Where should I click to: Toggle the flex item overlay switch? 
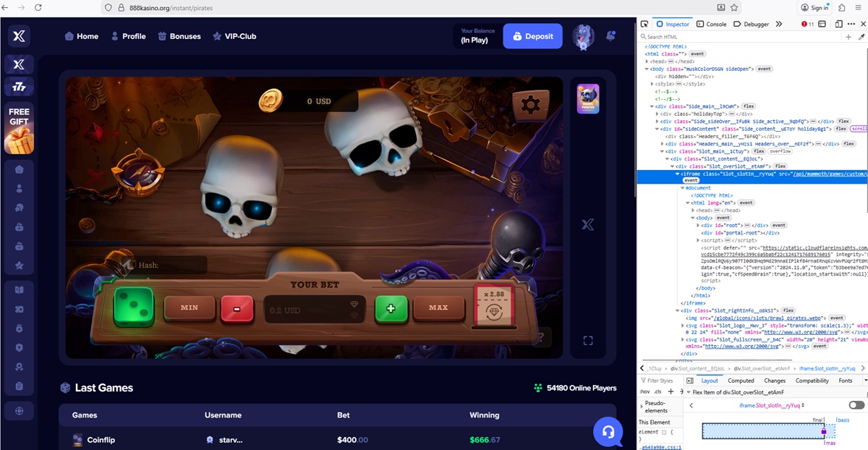(x=856, y=405)
